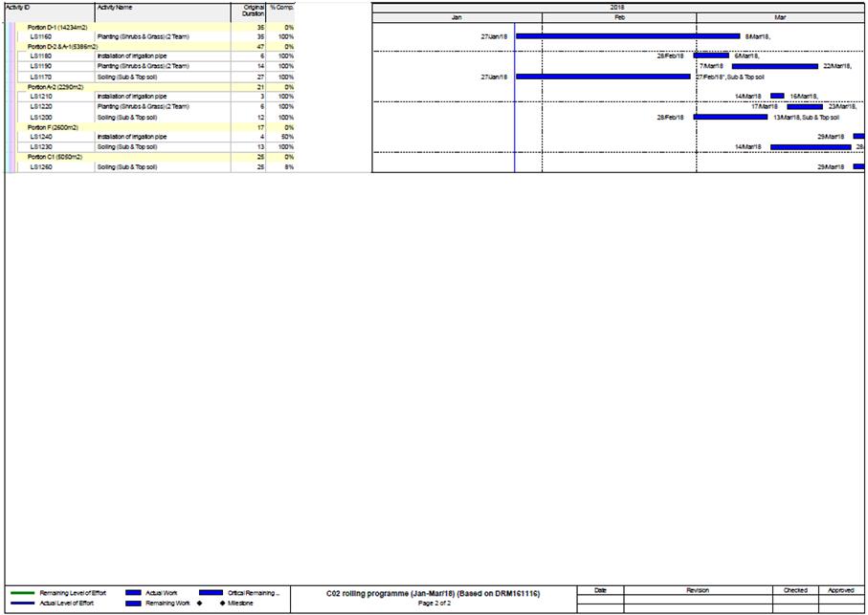Click the Actual Work legend swatch
The height and width of the screenshot is (615, 868).
click(134, 593)
